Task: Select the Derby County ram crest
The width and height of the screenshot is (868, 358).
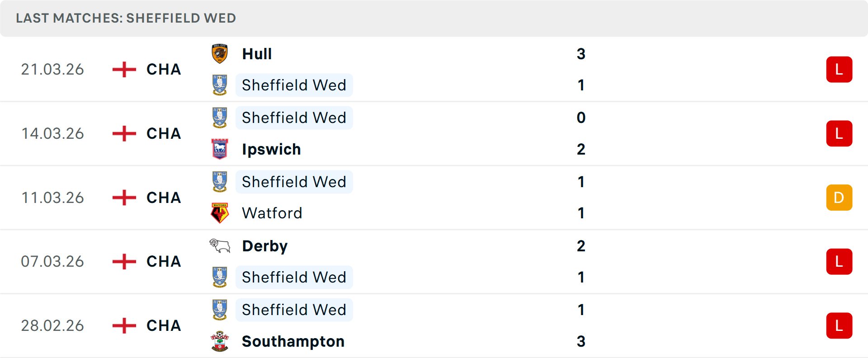Action: pyautogui.click(x=220, y=246)
